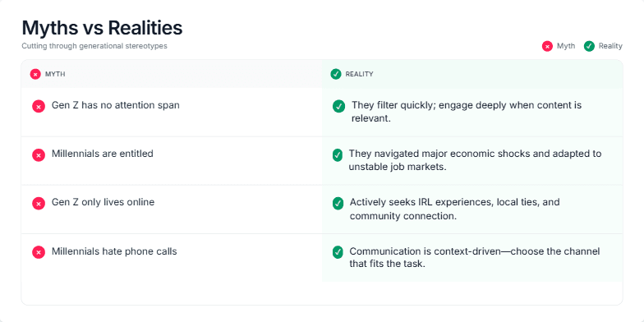Click the 'Myths vs Realities' title heading
Viewport: 644px width, 322px height.
[102, 28]
